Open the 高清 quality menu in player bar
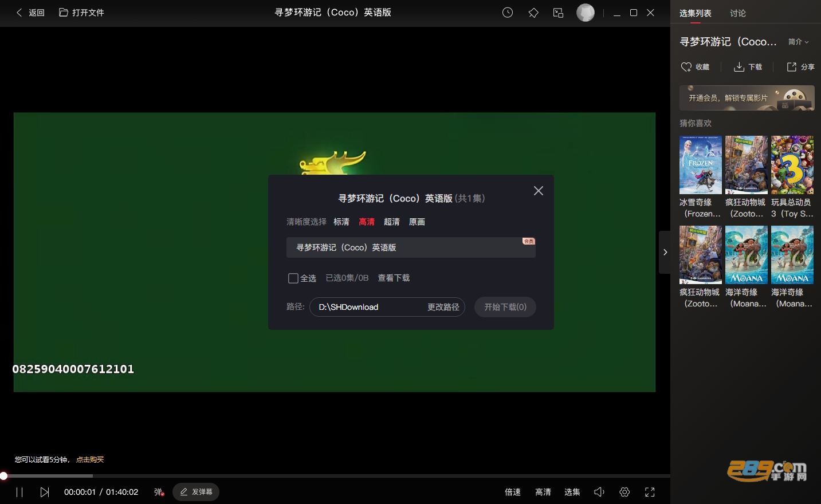821x504 pixels. (543, 492)
